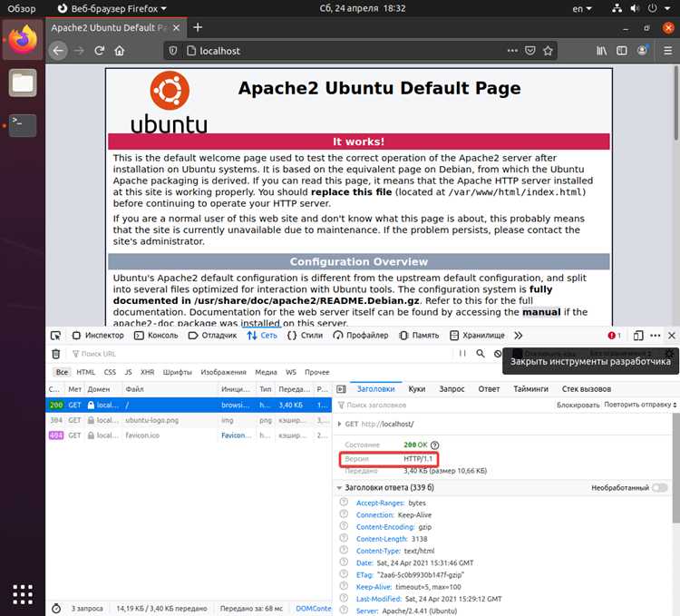Open 'Accept-Ranges' header documentation link
Viewport: 680px width, 616px height.
tap(380, 503)
